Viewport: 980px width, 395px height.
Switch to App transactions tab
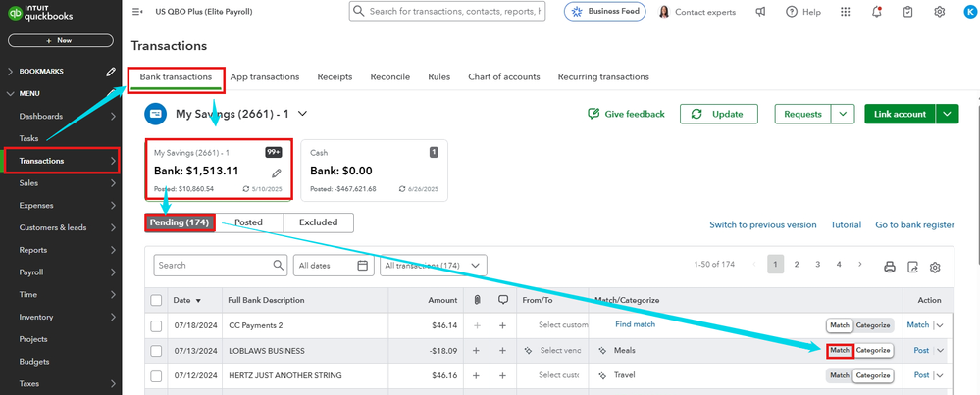click(265, 77)
